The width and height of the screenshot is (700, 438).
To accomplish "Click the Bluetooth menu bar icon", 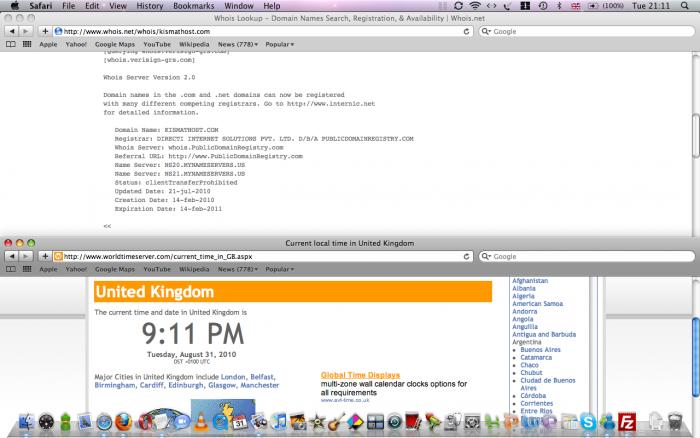I will (559, 6).
